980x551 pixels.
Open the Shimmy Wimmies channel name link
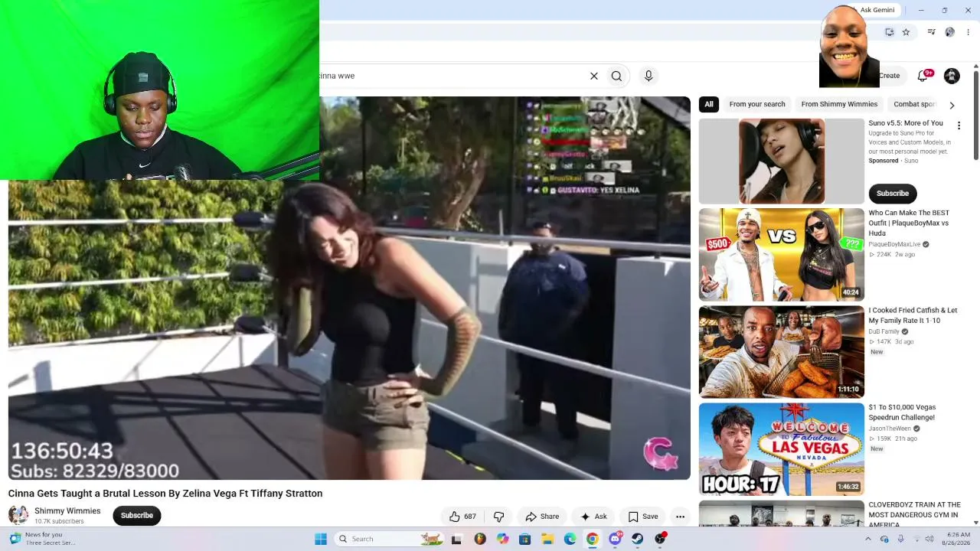pyautogui.click(x=67, y=510)
